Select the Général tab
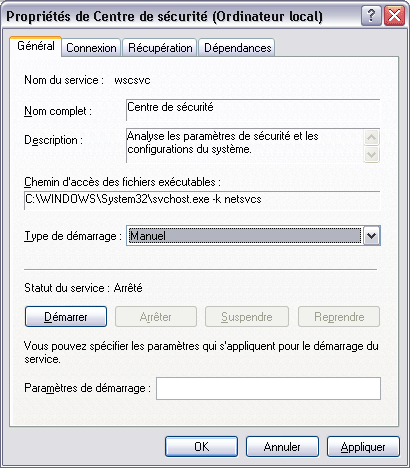The width and height of the screenshot is (410, 468). point(36,46)
